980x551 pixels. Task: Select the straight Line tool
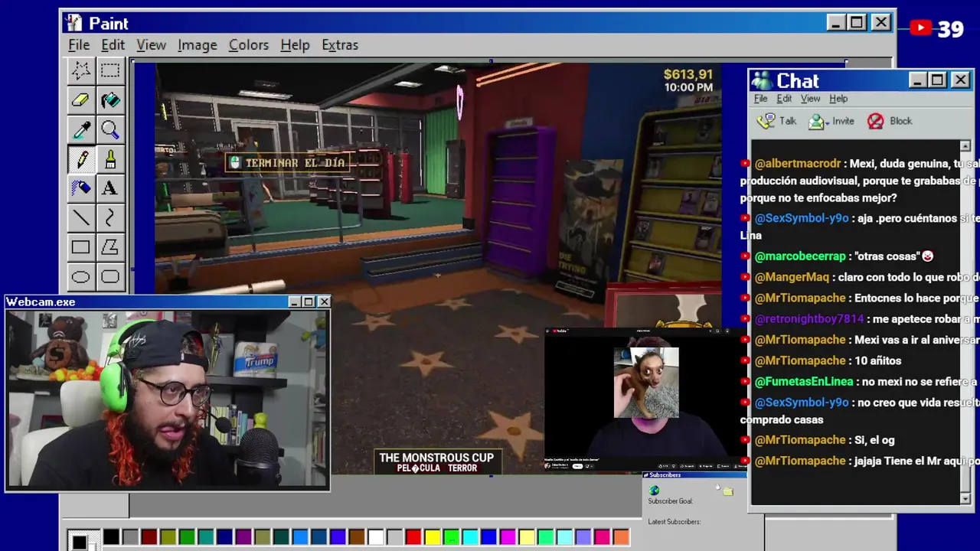(x=80, y=218)
